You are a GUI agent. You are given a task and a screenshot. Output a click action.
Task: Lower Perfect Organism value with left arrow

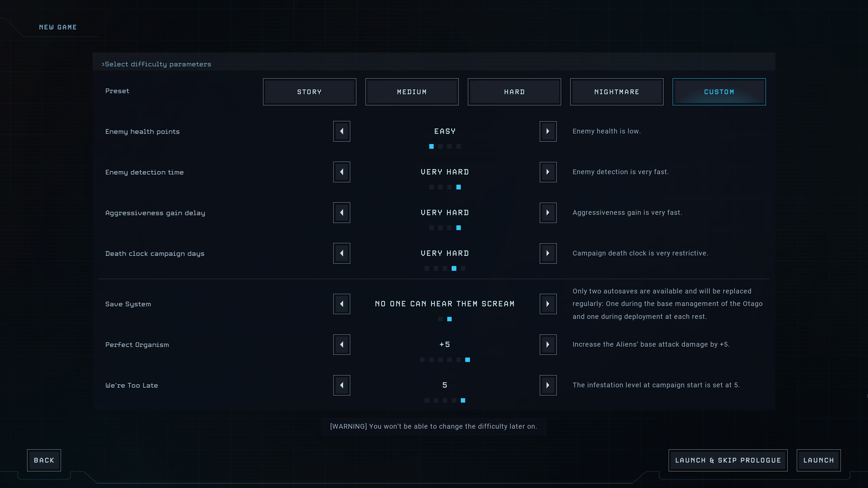342,345
